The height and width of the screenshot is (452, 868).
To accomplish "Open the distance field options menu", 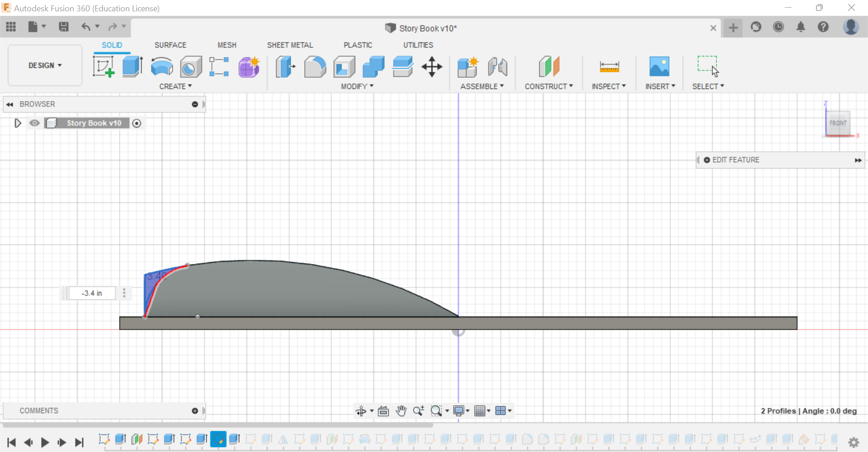I will pyautogui.click(x=124, y=293).
